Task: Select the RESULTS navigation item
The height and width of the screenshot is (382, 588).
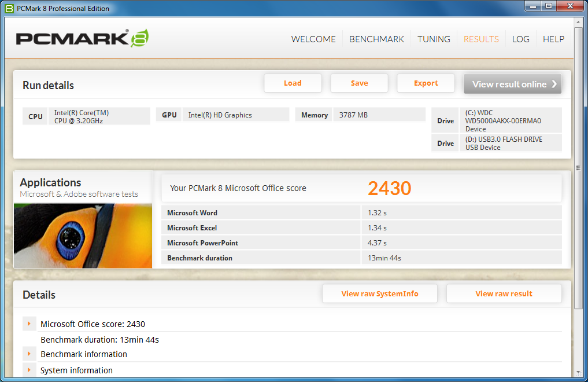Action: click(x=481, y=39)
